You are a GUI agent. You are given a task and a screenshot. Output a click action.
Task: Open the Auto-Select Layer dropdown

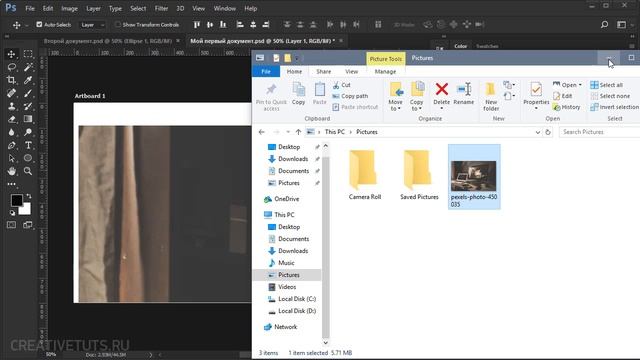[x=92, y=25]
